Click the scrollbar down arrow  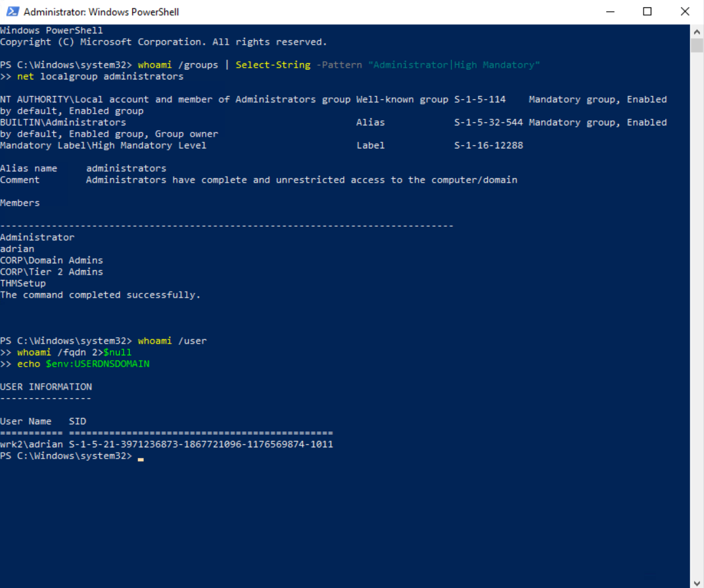(697, 582)
